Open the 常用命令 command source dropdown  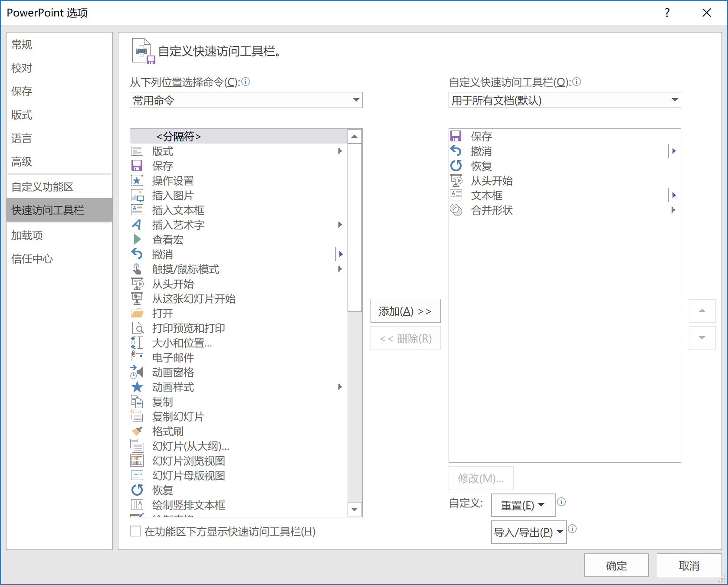tap(246, 100)
